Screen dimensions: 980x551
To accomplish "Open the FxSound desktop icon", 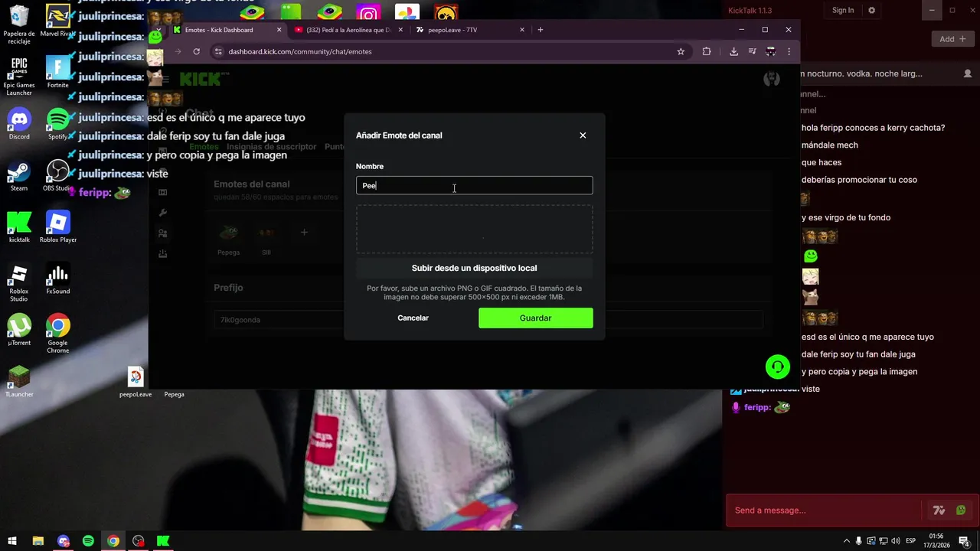I will (x=58, y=279).
